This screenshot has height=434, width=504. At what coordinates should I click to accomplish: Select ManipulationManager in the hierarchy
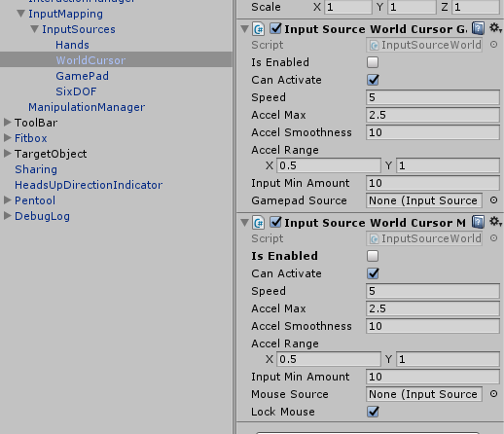click(x=87, y=107)
